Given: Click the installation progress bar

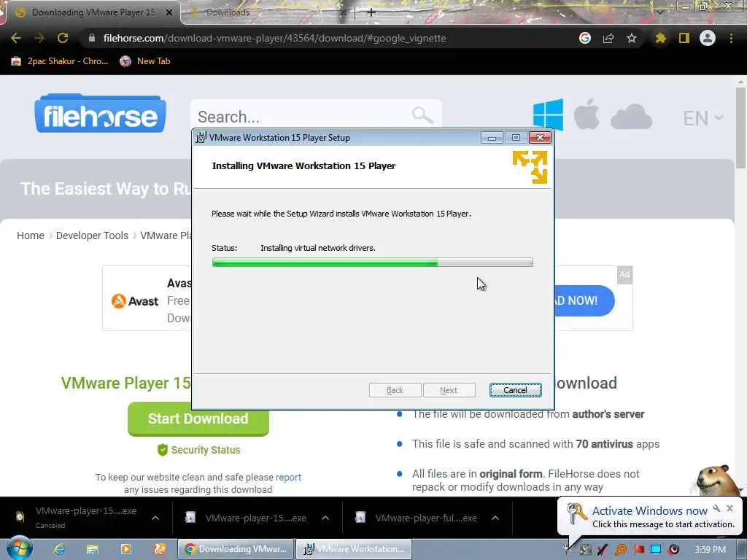Looking at the screenshot, I should [x=373, y=262].
